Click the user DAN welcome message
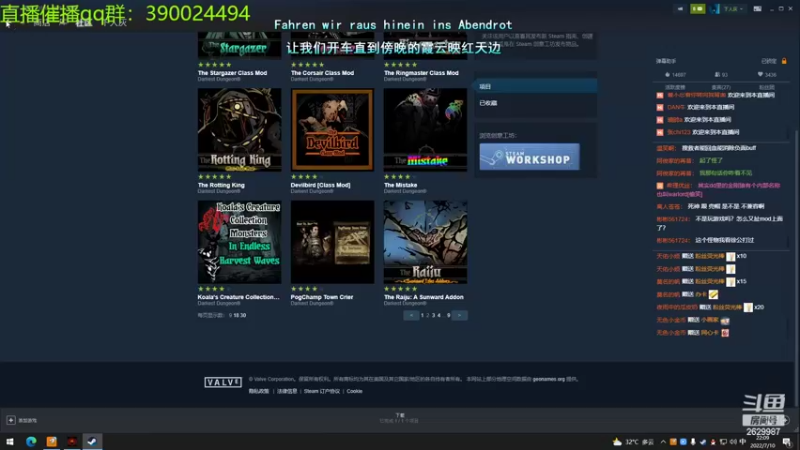Viewport: 800px width, 450px height. click(695, 107)
